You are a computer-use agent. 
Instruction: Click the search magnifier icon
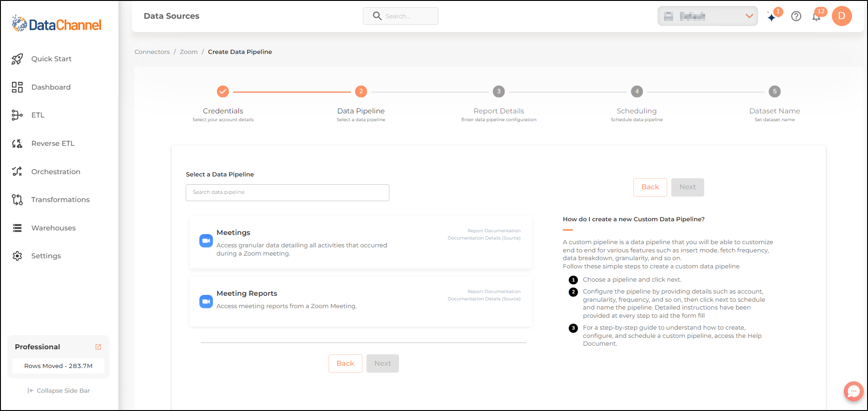[377, 16]
